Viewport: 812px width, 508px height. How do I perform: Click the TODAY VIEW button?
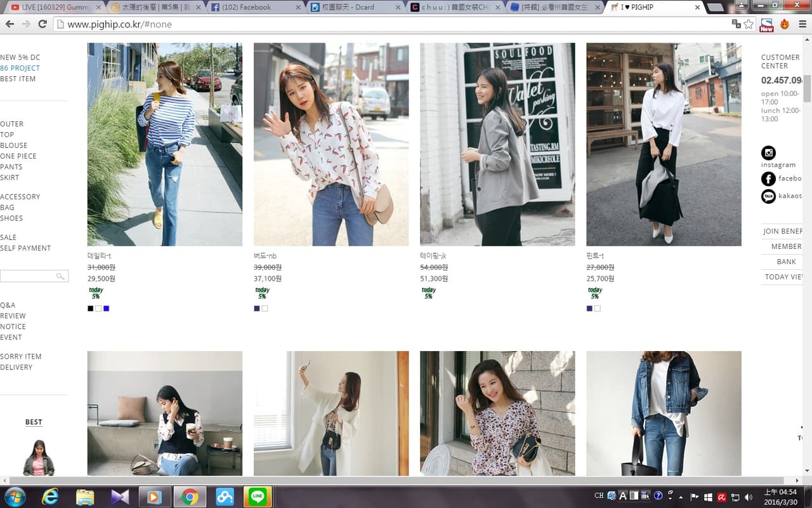tap(783, 277)
